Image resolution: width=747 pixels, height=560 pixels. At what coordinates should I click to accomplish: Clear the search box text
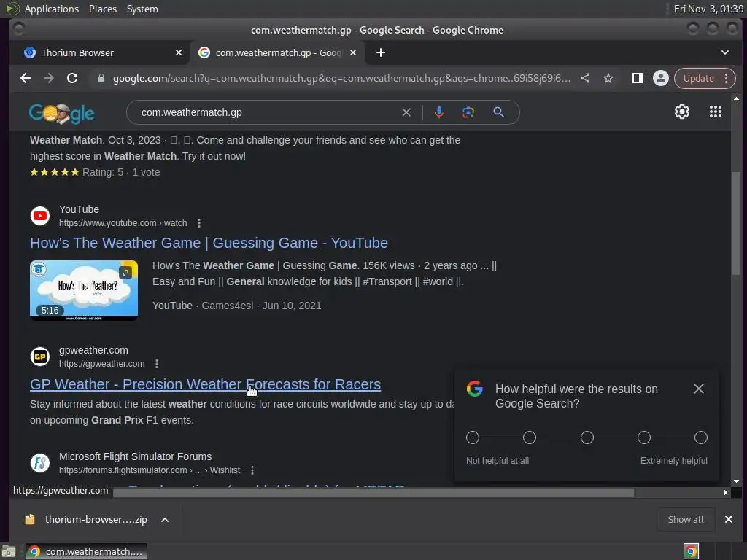(x=406, y=112)
